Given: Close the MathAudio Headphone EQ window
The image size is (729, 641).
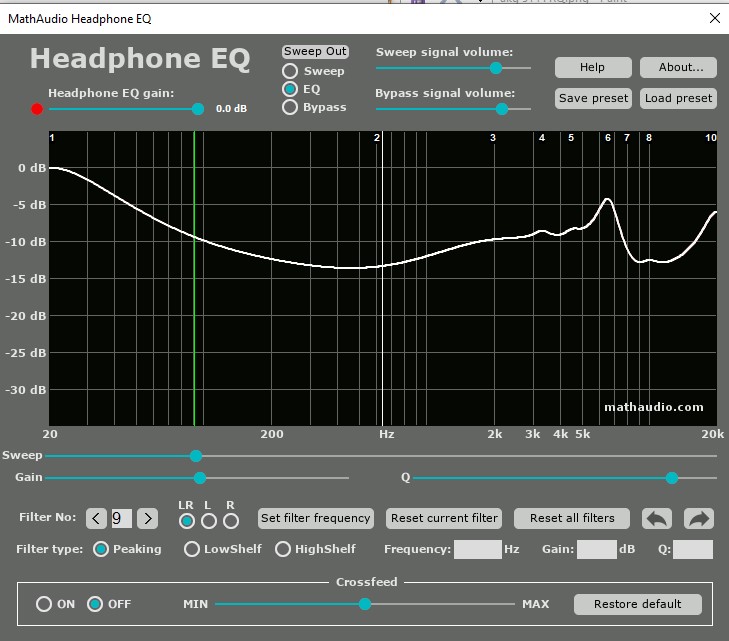Looking at the screenshot, I should coord(715,18).
